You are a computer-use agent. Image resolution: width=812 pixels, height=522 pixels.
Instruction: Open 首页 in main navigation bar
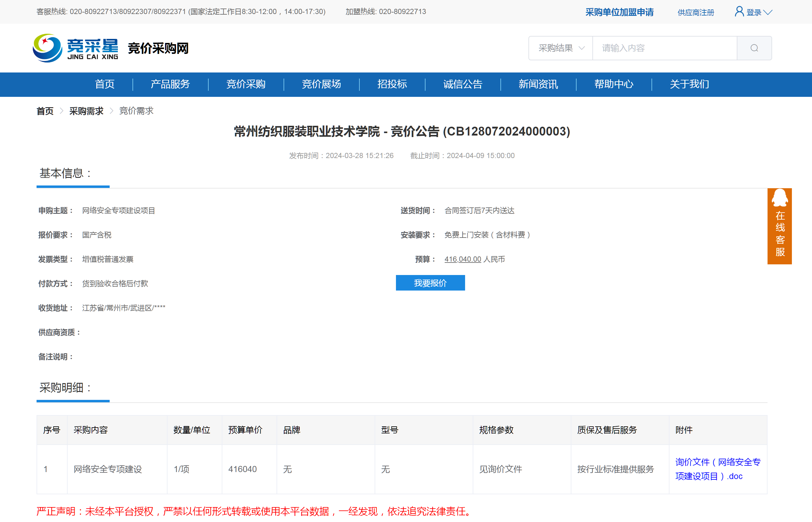tap(105, 84)
